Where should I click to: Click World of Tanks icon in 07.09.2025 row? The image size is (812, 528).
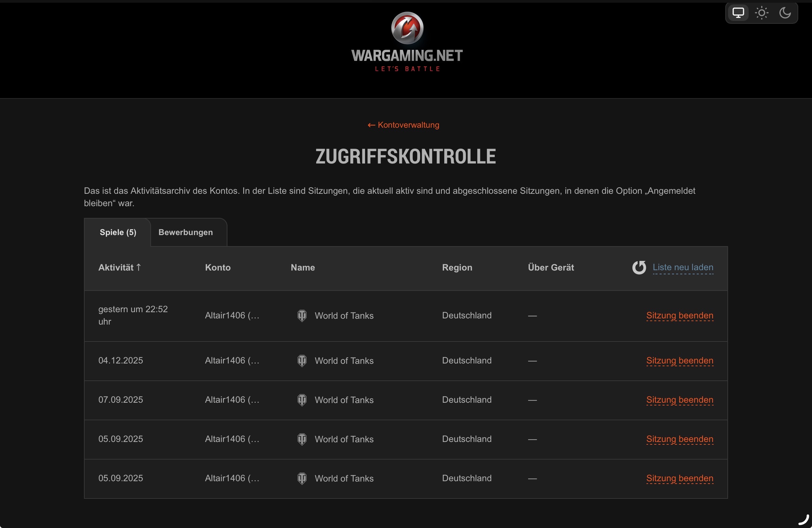pyautogui.click(x=302, y=400)
